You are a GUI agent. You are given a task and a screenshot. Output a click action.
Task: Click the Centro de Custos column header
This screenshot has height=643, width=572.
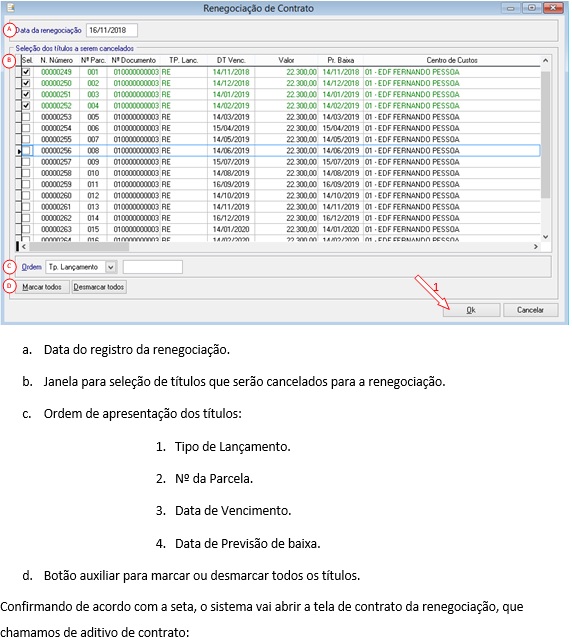[452, 60]
